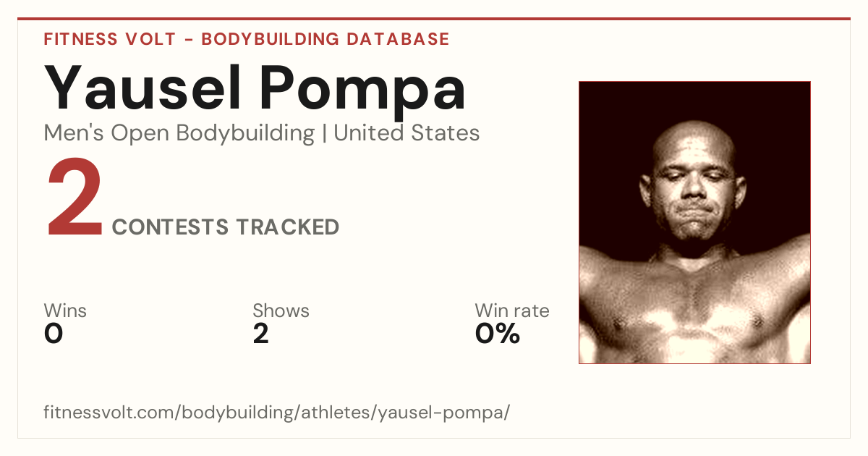Click the Wins stat label
The image size is (868, 456).
click(65, 311)
